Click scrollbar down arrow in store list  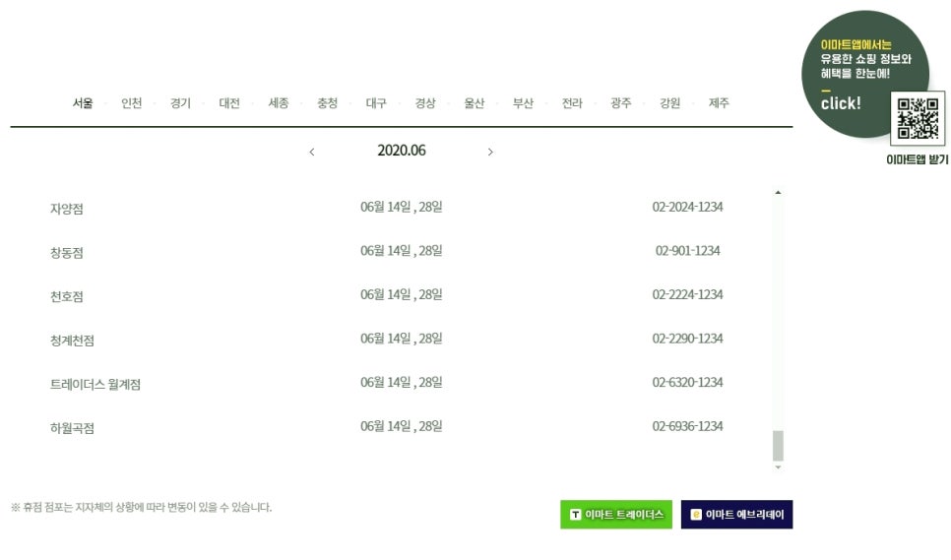pyautogui.click(x=778, y=467)
